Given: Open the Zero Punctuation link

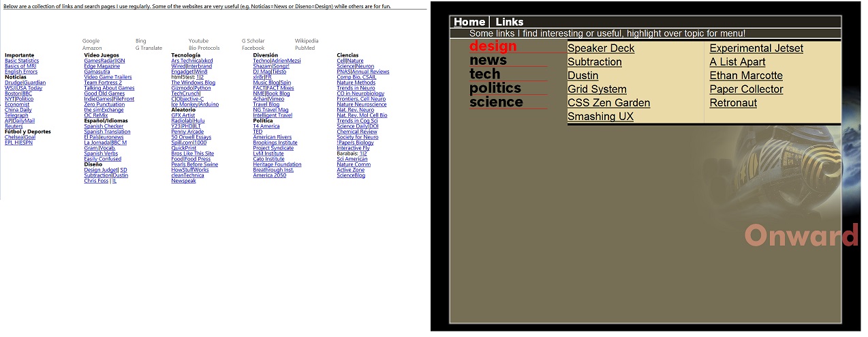Looking at the screenshot, I should (104, 104).
